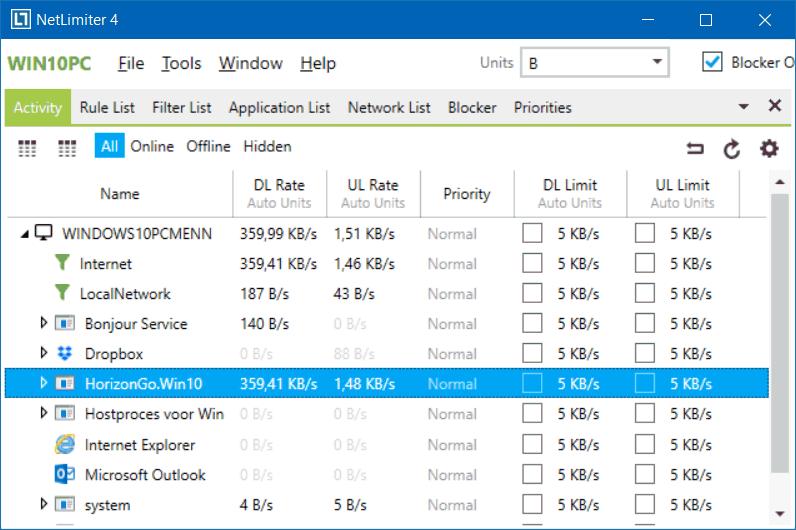Toggle the Blocker checkbox
796x530 pixels.
[x=712, y=62]
